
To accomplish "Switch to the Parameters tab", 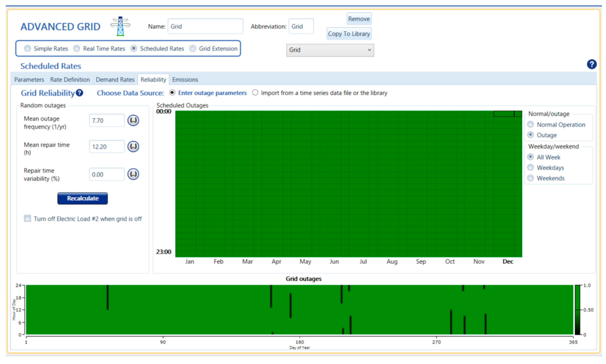I will coord(29,80).
